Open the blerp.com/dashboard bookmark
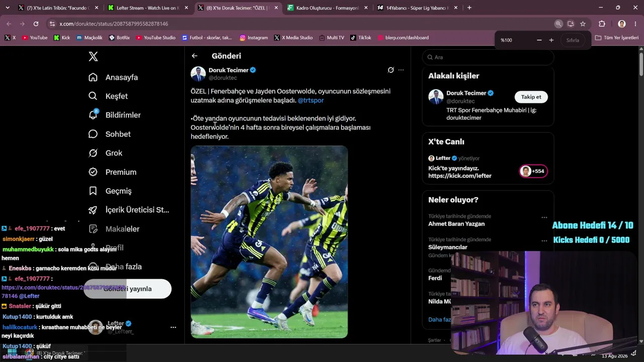 (403, 38)
